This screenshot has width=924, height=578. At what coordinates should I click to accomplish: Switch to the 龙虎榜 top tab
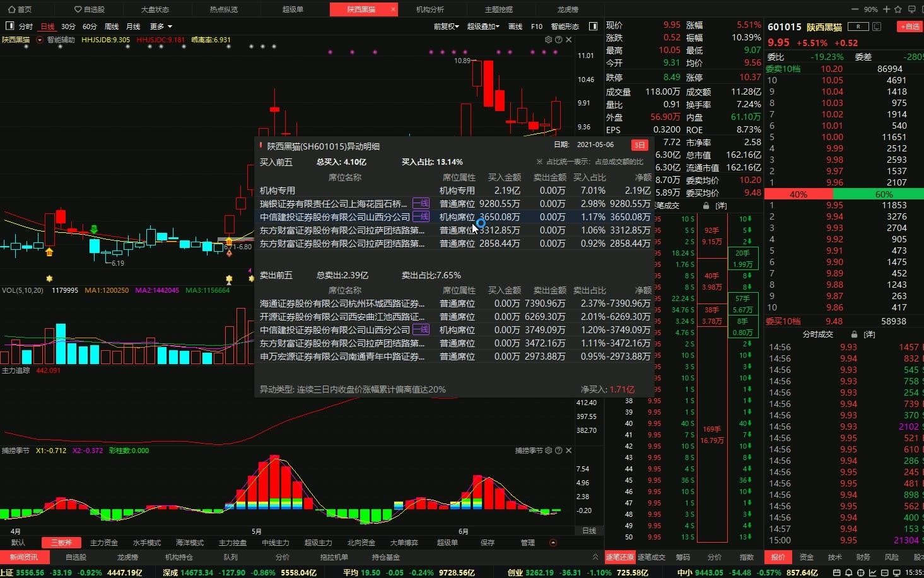tap(568, 9)
